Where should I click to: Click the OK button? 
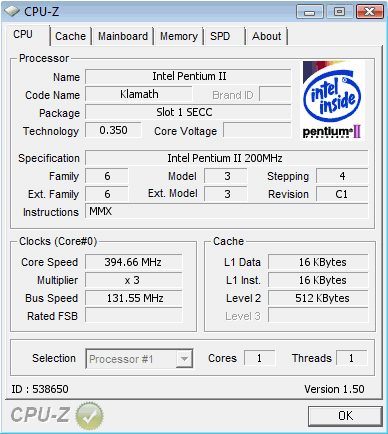coord(345,416)
